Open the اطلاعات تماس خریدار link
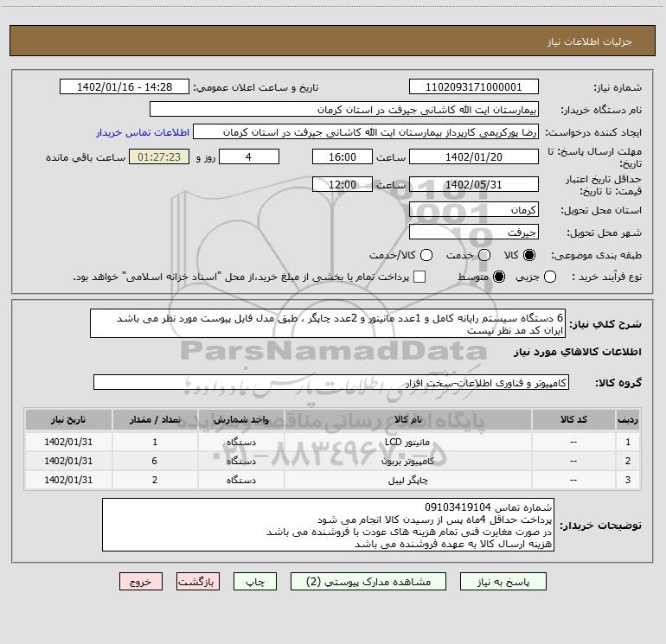Viewport: 666px width, 644px height. coord(143,132)
